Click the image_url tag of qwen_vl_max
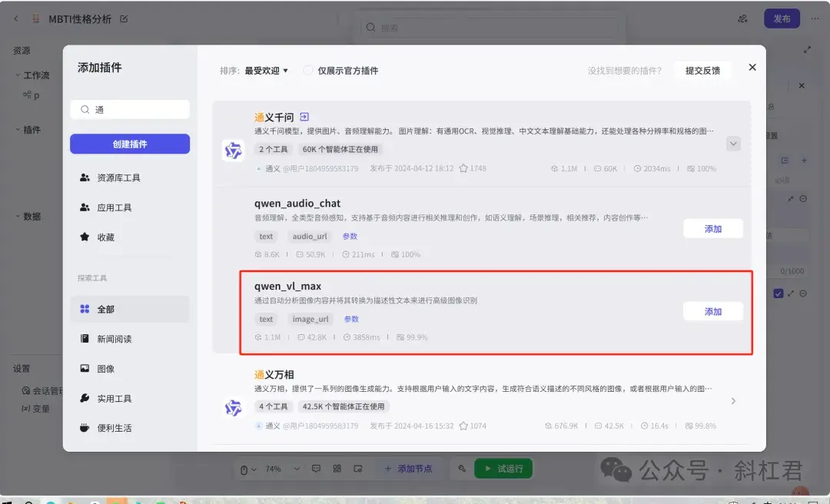The image size is (830, 504). (x=310, y=319)
